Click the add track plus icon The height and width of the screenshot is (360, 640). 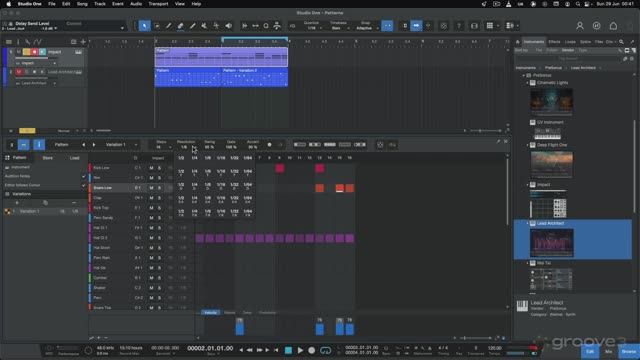(83, 42)
